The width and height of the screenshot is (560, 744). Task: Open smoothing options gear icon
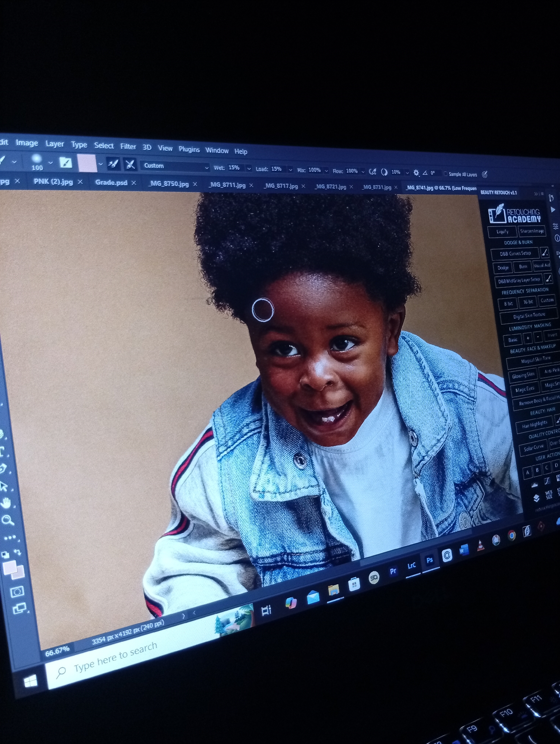tap(416, 173)
